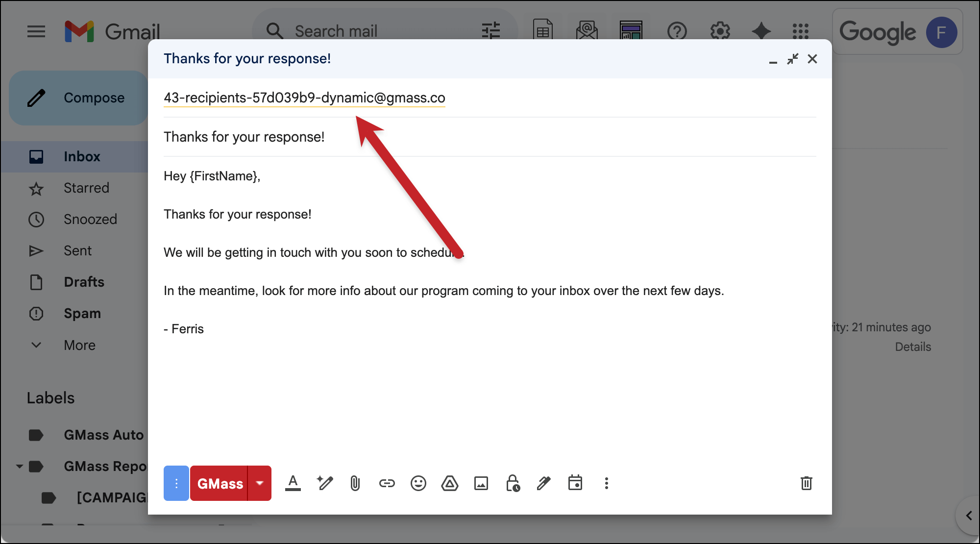
Task: Open the GMass settings dropdown arrow
Action: click(x=260, y=483)
